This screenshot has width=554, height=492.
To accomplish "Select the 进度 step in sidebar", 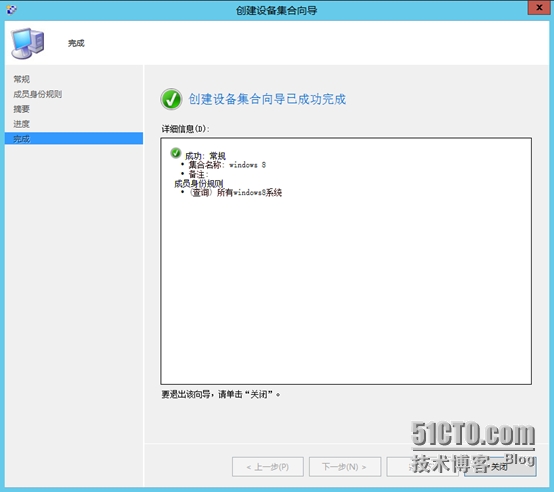I will pyautogui.click(x=22, y=124).
